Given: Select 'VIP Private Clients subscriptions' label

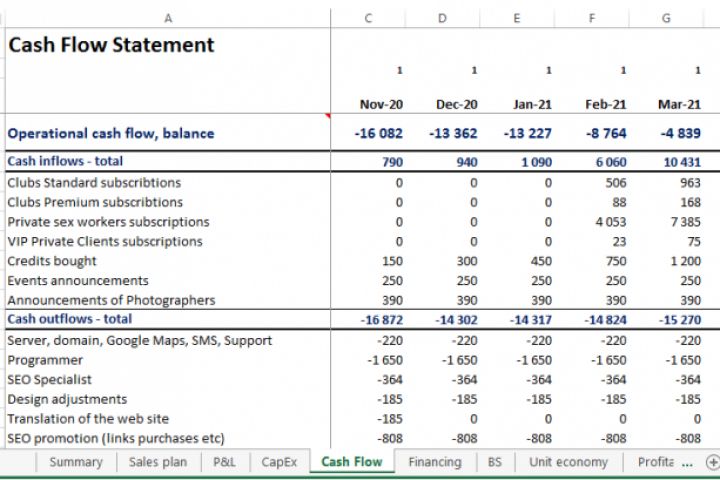Looking at the screenshot, I should (105, 242).
